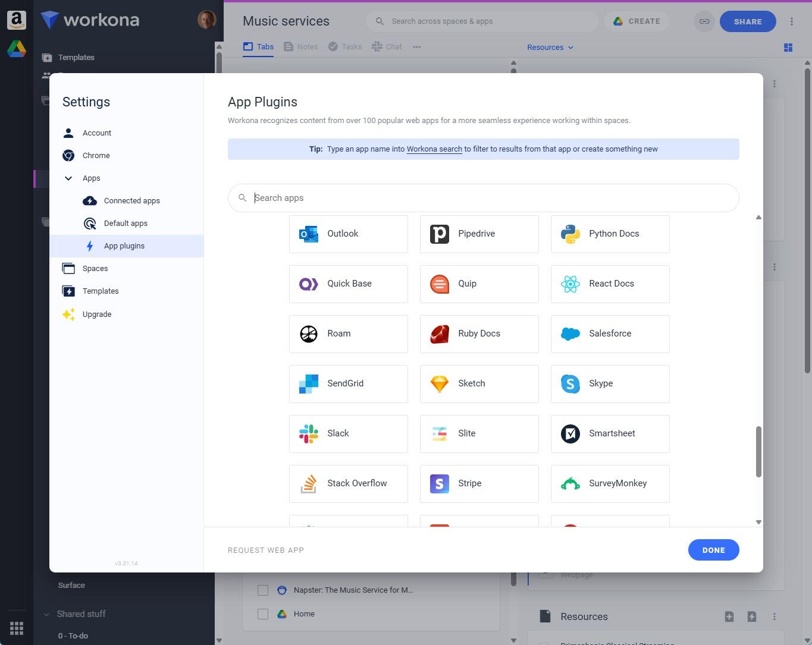Viewport: 812px width, 645px height.
Task: Open the Slack app plugin
Action: [348, 433]
